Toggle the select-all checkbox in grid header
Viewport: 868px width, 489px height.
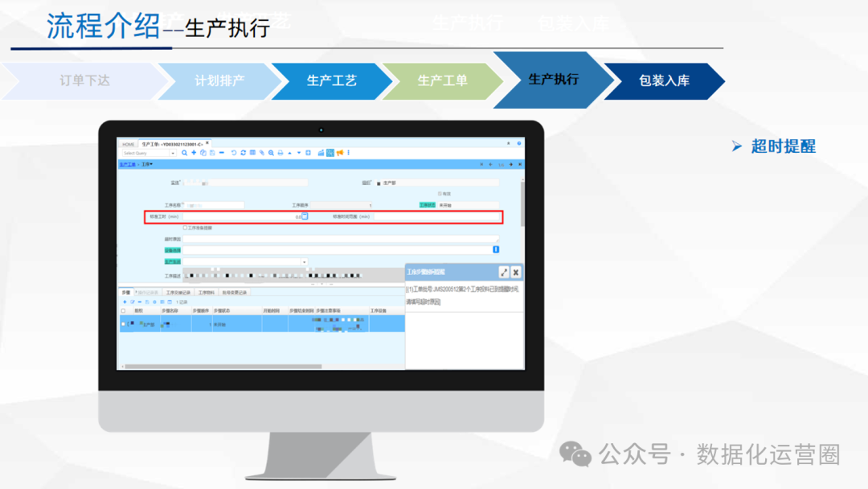click(x=123, y=310)
